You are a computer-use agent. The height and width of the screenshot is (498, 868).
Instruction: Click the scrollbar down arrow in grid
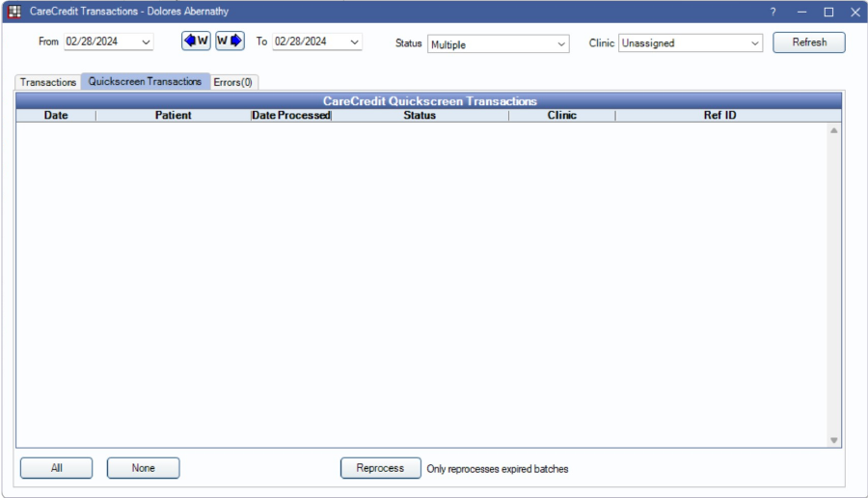coord(833,440)
